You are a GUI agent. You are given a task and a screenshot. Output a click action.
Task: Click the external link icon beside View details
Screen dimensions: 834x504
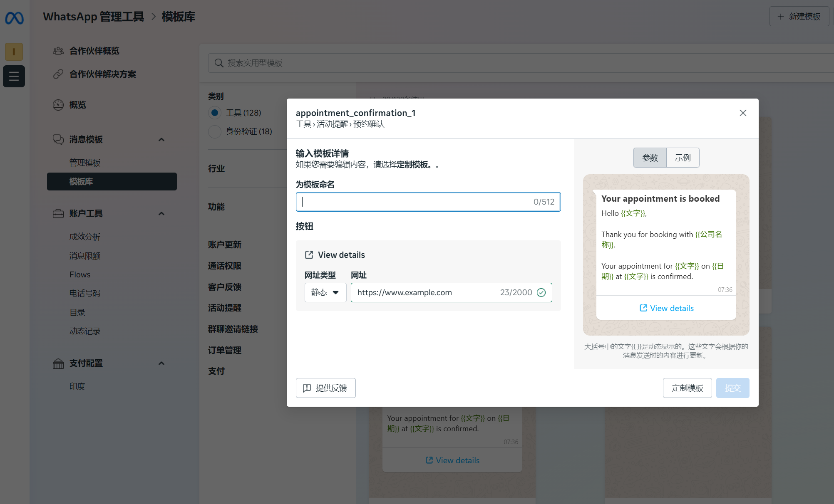tap(309, 255)
